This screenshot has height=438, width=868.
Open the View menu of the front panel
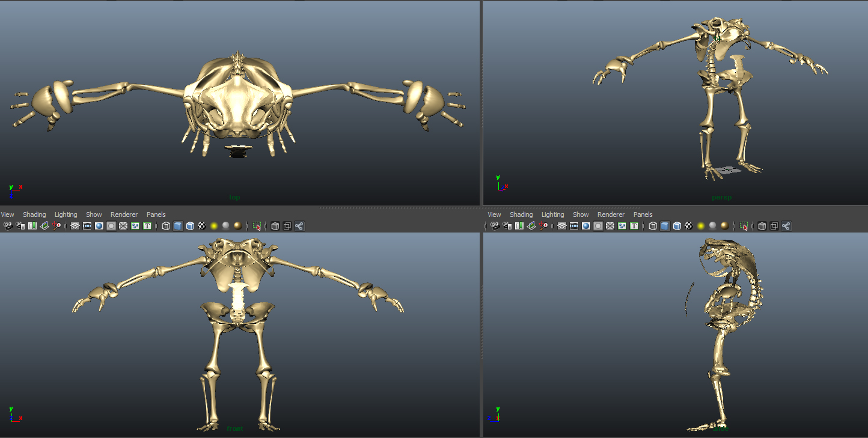(7, 214)
